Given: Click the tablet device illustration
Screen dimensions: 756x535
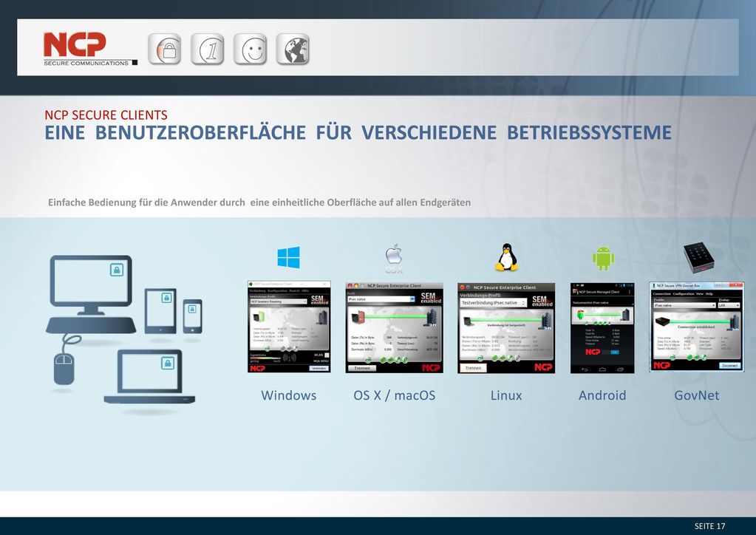Looking at the screenshot, I should coord(160,311).
